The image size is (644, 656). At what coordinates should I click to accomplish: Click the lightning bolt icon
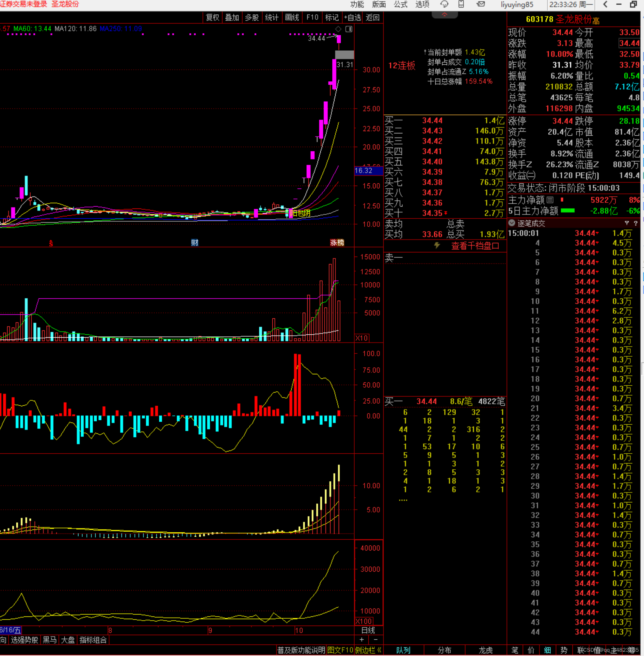(437, 245)
